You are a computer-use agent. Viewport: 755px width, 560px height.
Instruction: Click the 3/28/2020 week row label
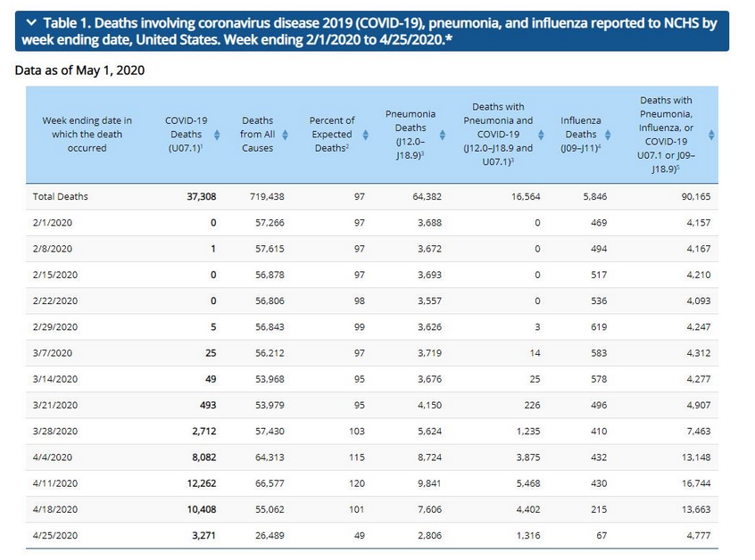coord(55,431)
